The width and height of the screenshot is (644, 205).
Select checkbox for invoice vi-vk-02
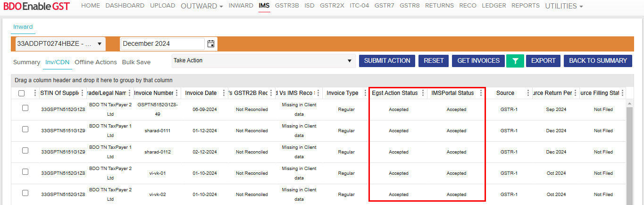(x=25, y=193)
